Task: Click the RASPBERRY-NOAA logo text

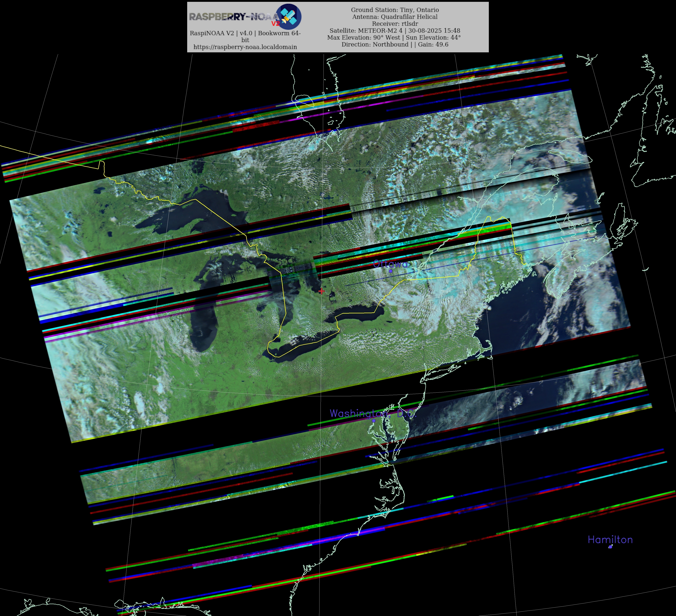Action: click(233, 16)
